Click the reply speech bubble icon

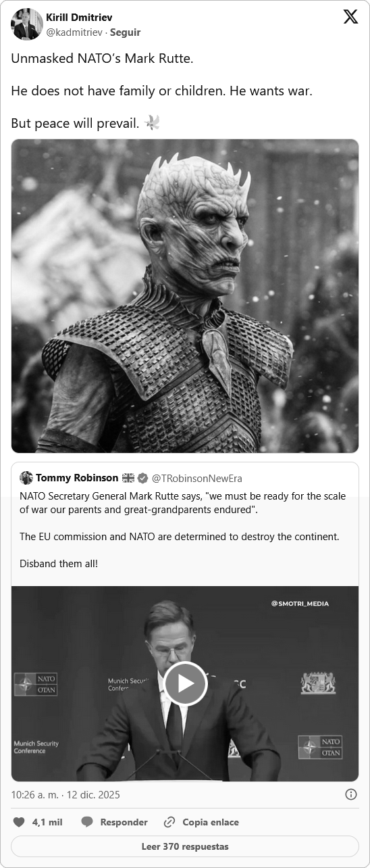(87, 822)
